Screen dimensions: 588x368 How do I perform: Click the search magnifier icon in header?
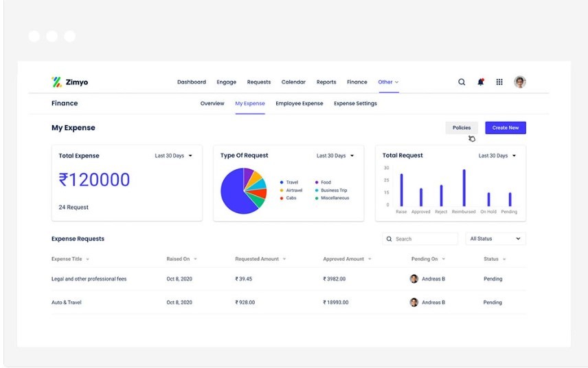tap(462, 82)
